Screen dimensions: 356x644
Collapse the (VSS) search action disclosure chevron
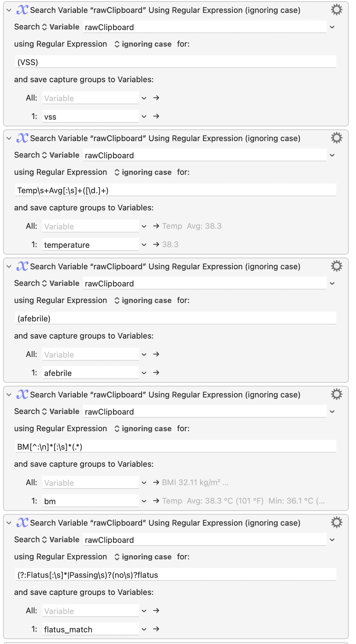[9, 10]
